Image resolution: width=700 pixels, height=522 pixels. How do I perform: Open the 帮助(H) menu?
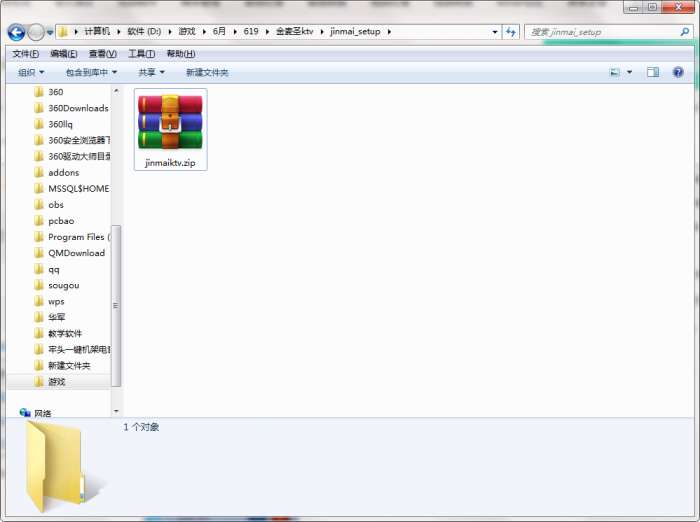[x=181, y=54]
